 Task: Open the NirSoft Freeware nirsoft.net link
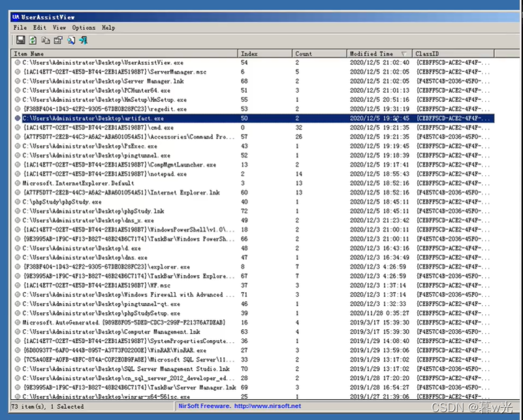click(x=240, y=406)
